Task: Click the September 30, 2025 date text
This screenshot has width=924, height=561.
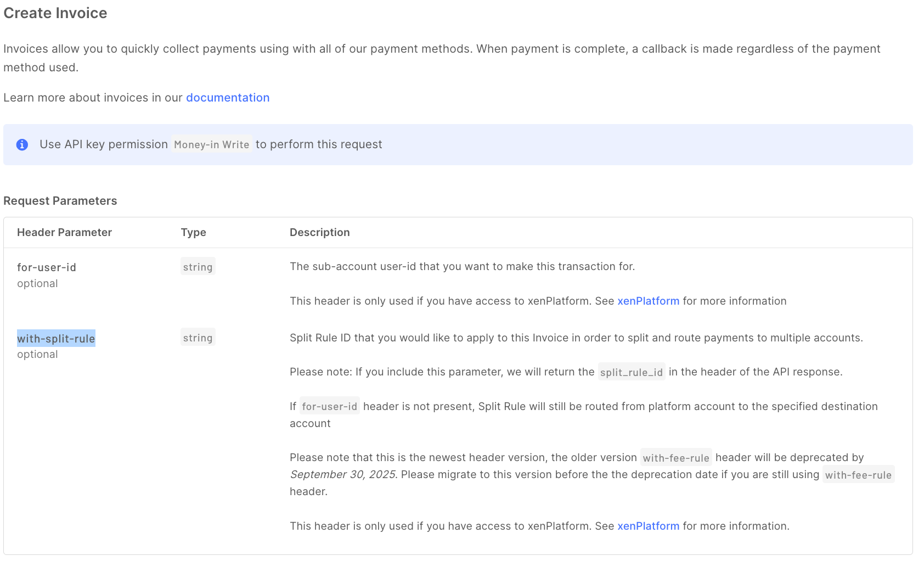Action: [x=343, y=474]
